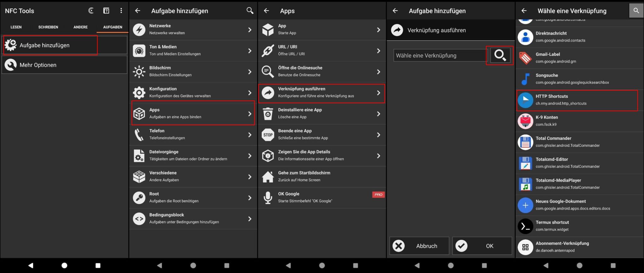Go back from the Wähle eine Verknüpfung screen
The height and width of the screenshot is (273, 644).
[x=524, y=11]
